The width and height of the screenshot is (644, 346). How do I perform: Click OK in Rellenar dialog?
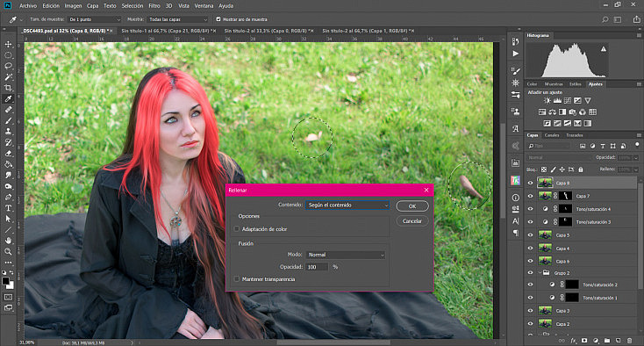pyautogui.click(x=412, y=206)
